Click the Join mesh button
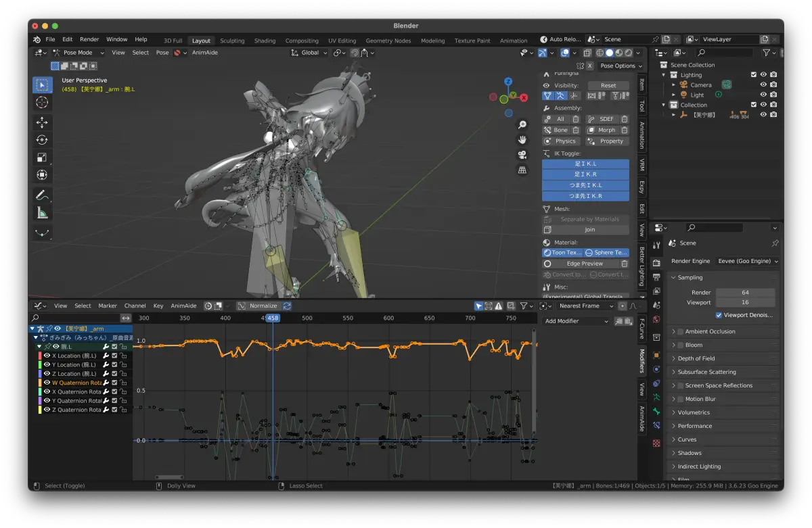This screenshot has height=528, width=812. click(590, 230)
